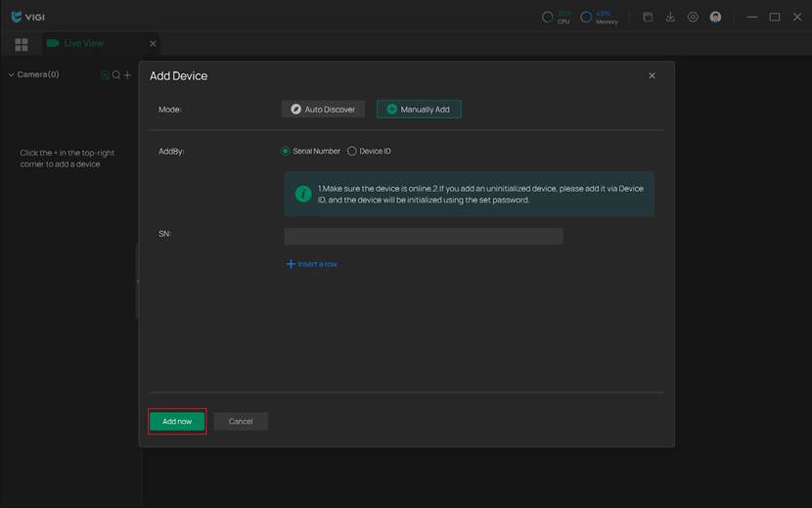812x508 pixels.
Task: Click the Add now button
Action: 177,422
